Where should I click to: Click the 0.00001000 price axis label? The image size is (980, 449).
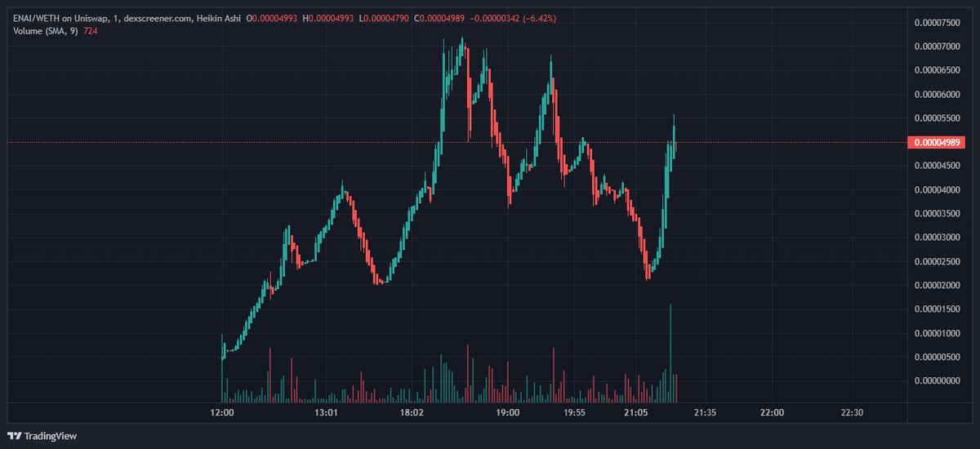tap(937, 333)
